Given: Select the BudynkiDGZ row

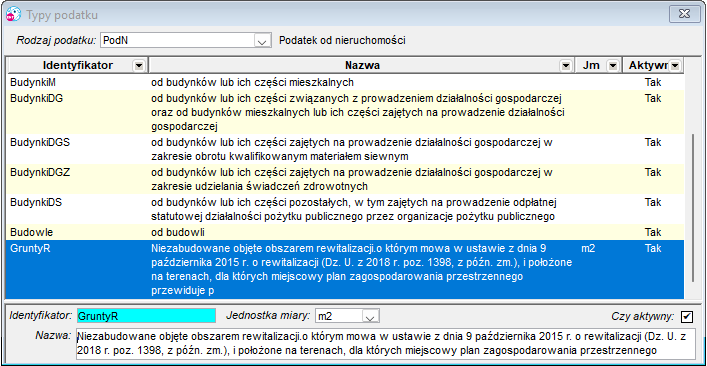Looking at the screenshot, I should pyautogui.click(x=345, y=179).
